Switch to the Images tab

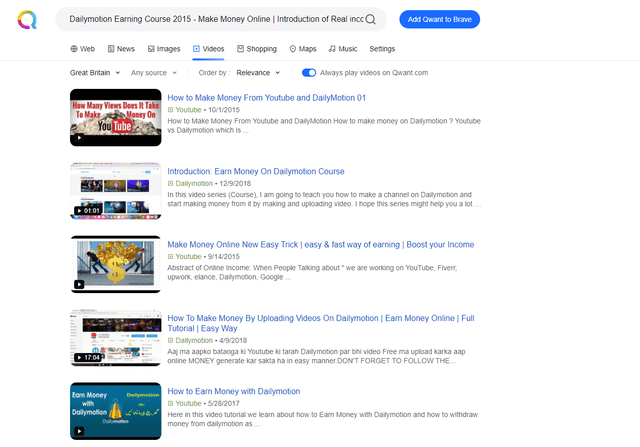click(164, 49)
